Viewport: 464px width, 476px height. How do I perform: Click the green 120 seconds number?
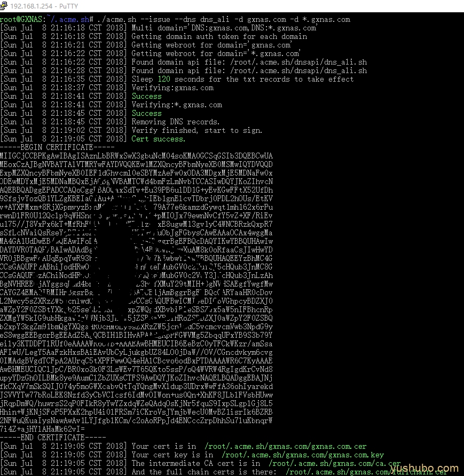164,79
